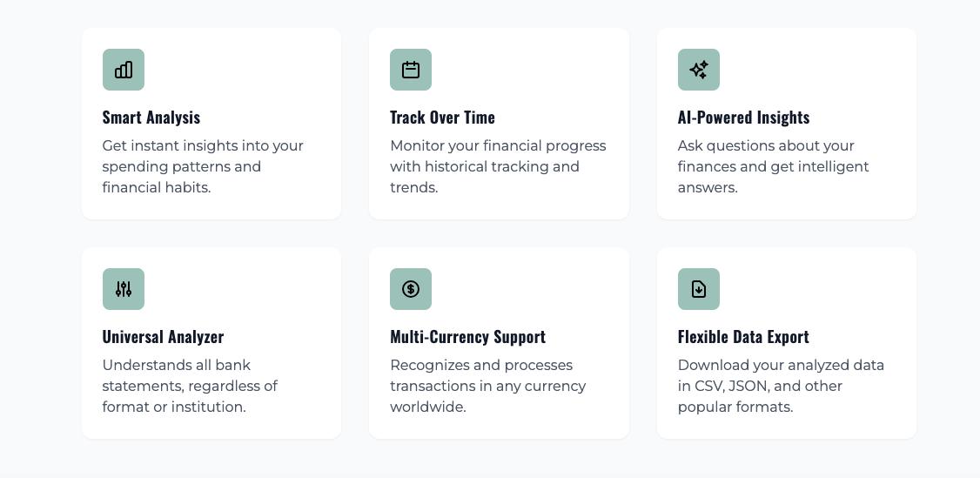Select the Track Over Time heading

tap(442, 118)
